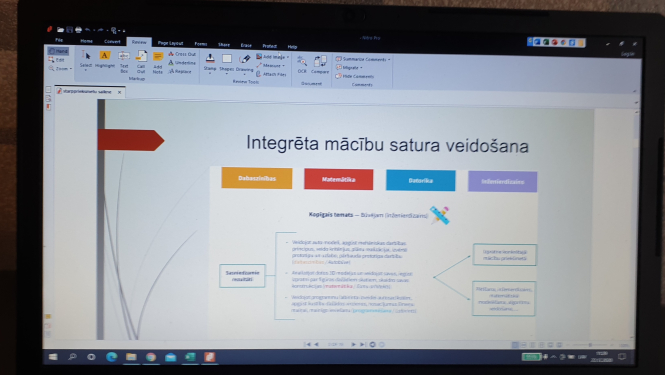This screenshot has width=665, height=375.
Task: Expand the Add Image dropdown arrow
Action: tap(288, 57)
